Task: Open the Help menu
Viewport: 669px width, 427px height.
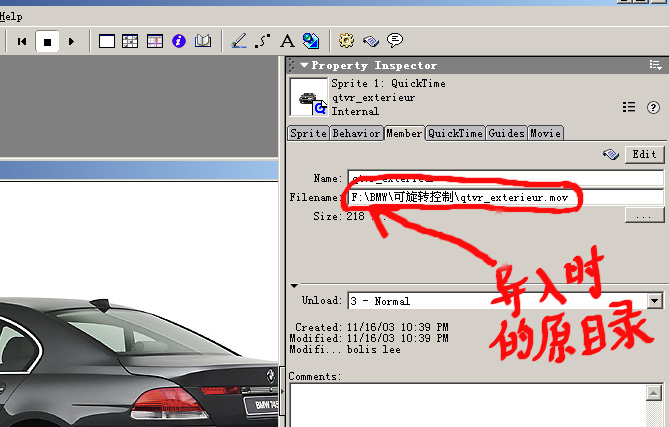Action: (x=11, y=17)
